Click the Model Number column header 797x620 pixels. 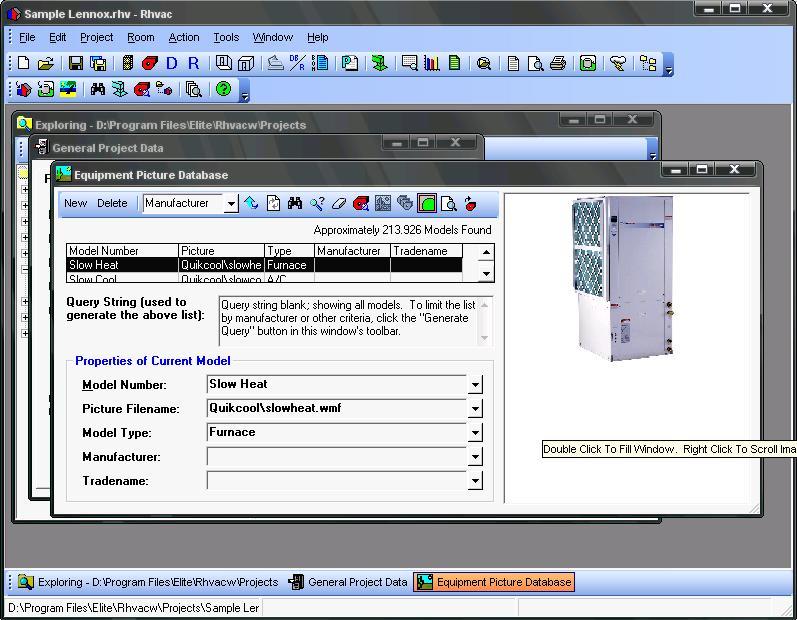tap(122, 251)
